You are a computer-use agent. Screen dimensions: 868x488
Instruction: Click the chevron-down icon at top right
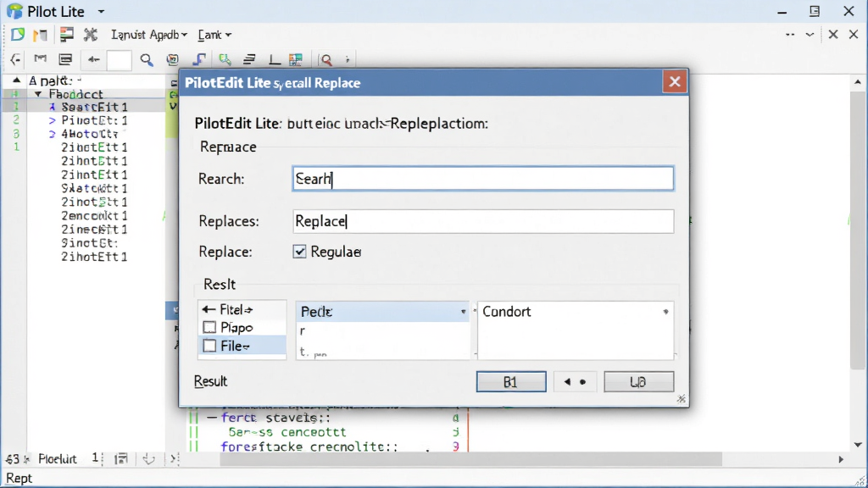point(810,34)
